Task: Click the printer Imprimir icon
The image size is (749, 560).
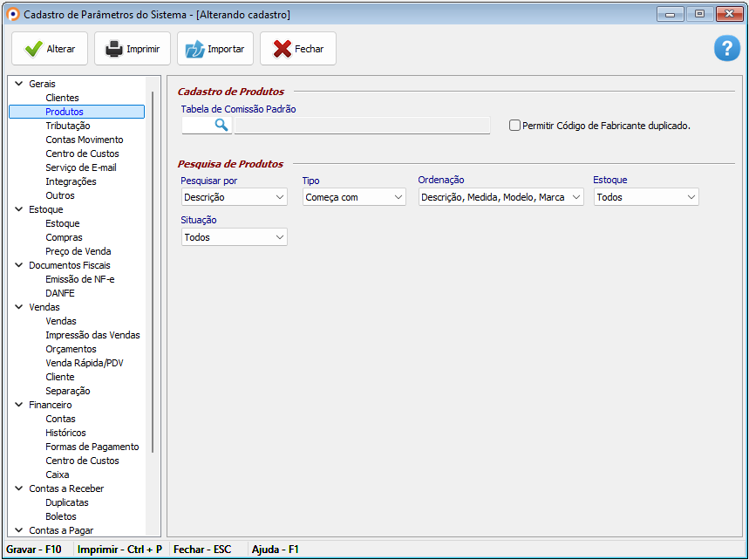Action: [x=114, y=49]
